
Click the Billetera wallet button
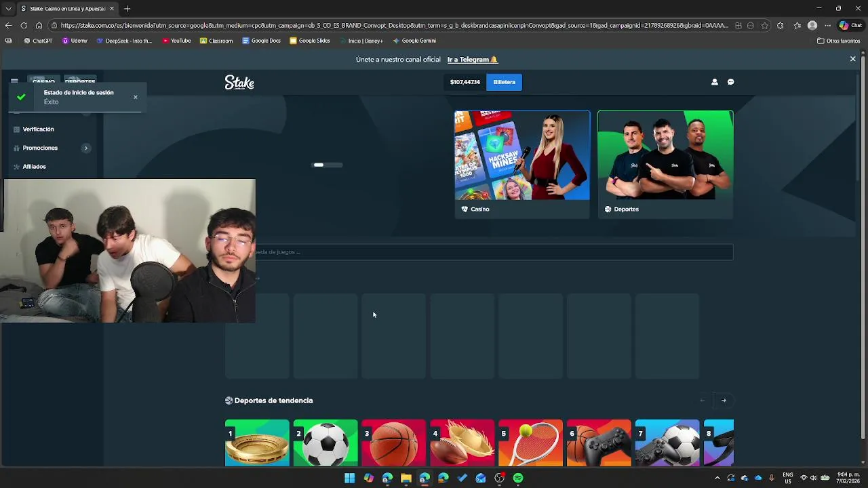(504, 82)
